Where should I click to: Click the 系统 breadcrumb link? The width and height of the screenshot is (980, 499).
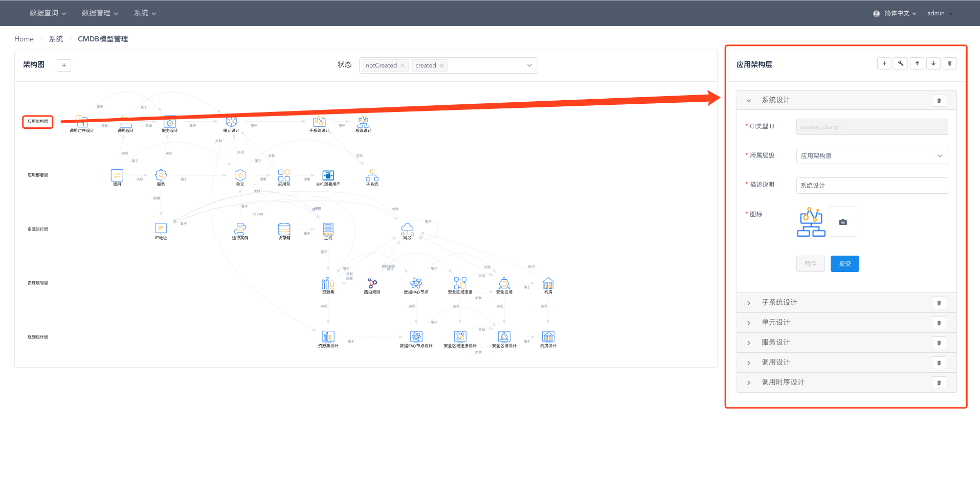(56, 39)
